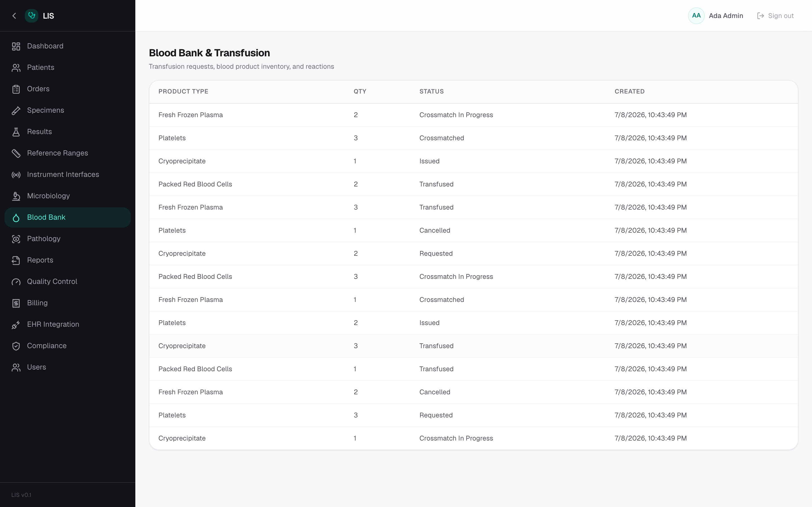Click the AA avatar circle
This screenshot has width=812, height=507.
[696, 16]
